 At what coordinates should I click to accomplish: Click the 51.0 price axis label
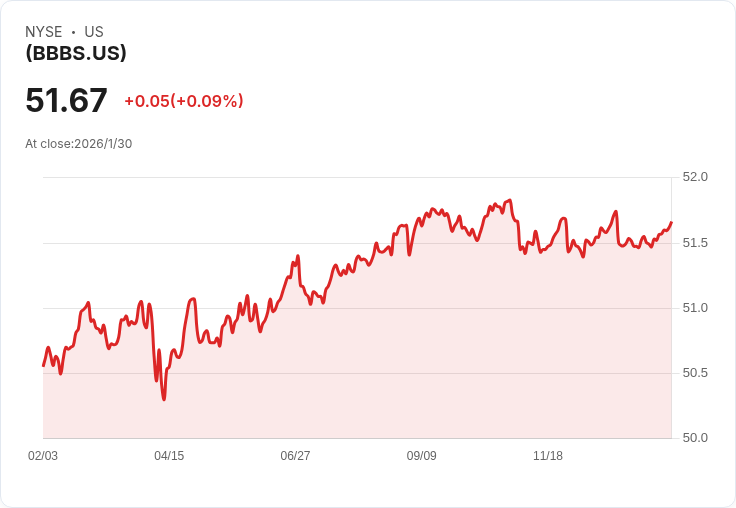(695, 308)
